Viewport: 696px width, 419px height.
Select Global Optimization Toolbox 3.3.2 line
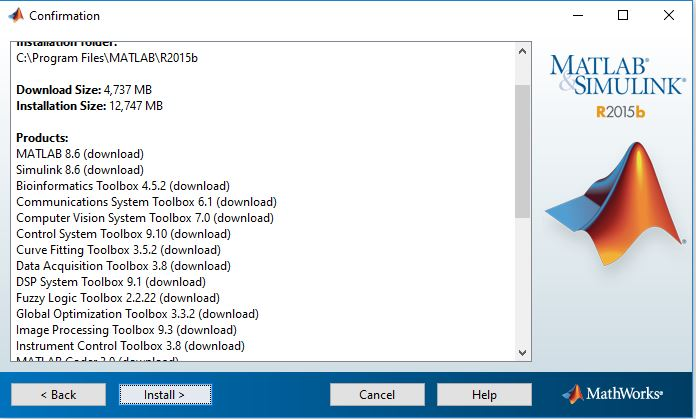[x=138, y=314]
